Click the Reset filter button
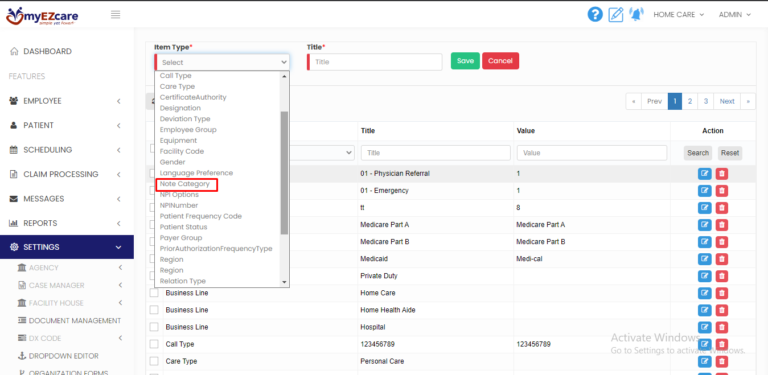 [730, 153]
